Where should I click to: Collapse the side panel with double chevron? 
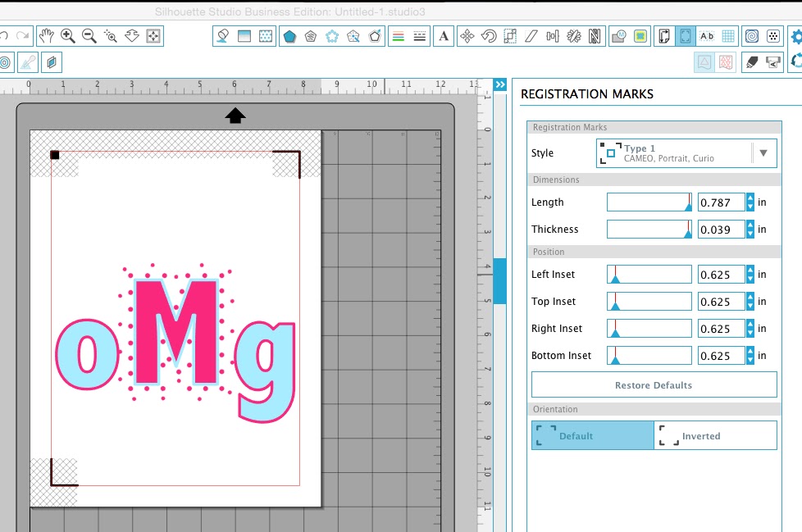[x=500, y=84]
